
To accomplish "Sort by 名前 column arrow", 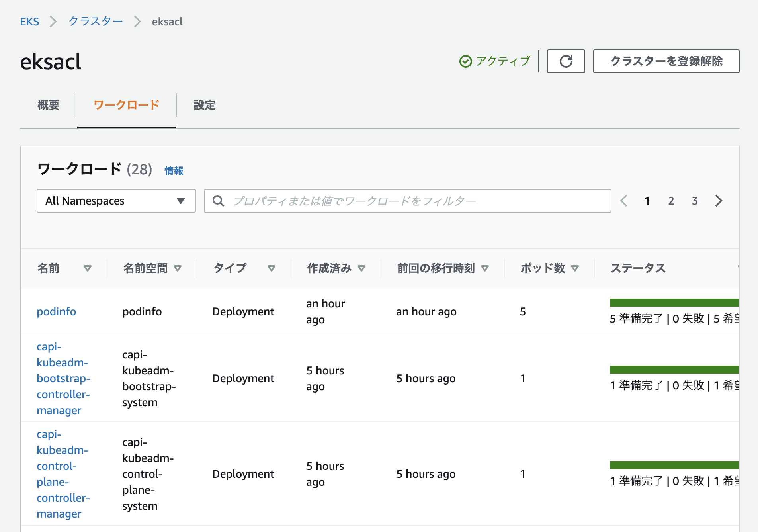I will click(88, 268).
